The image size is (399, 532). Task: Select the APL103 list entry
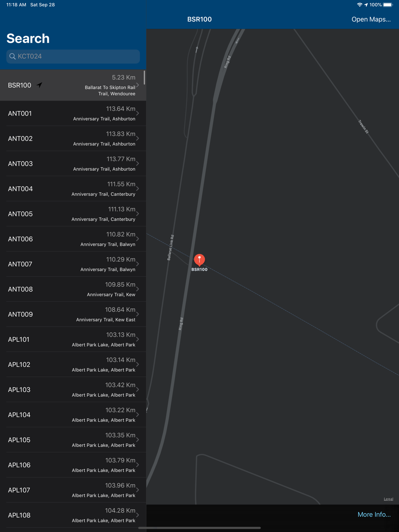click(73, 390)
